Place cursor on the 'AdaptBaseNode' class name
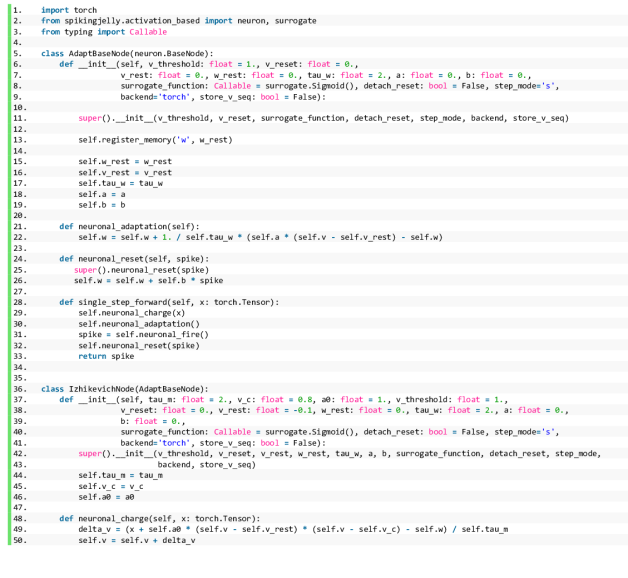 (x=101, y=52)
